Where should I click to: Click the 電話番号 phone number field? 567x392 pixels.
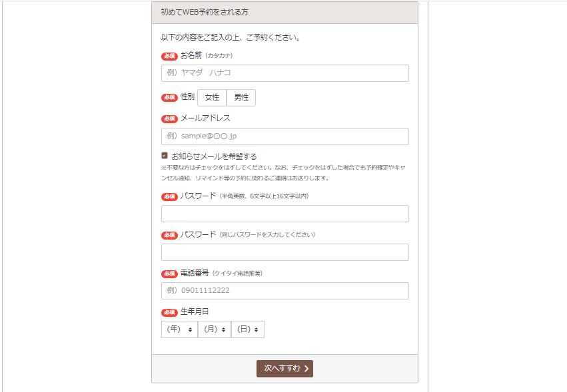click(x=284, y=291)
